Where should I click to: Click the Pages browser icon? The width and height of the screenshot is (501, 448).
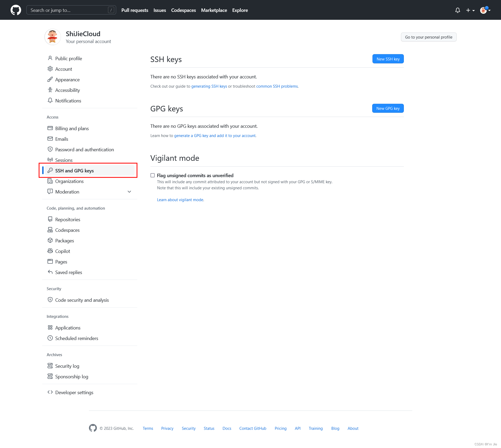click(x=50, y=261)
